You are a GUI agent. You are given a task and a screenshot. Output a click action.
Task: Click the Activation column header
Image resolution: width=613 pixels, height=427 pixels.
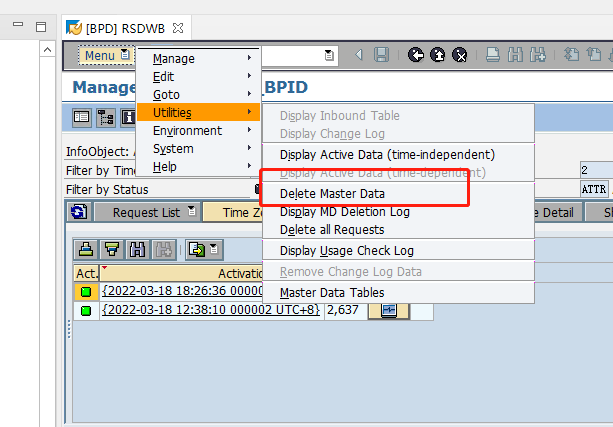point(182,273)
